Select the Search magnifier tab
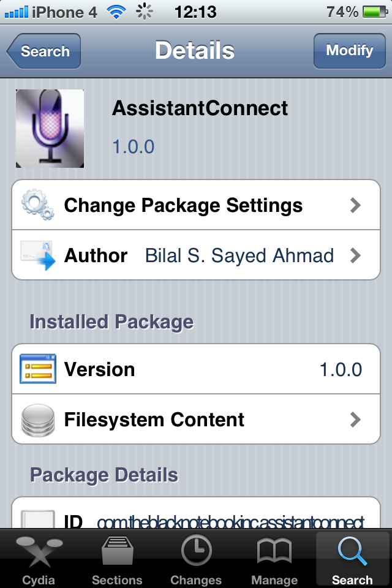This screenshot has height=588, width=392. click(x=352, y=559)
